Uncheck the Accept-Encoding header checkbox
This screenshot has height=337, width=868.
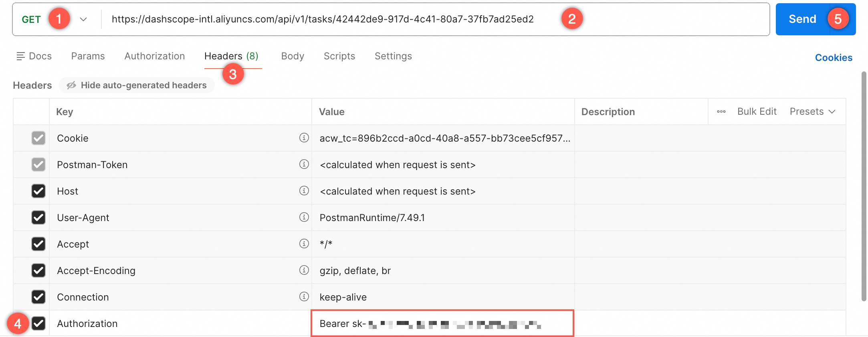click(x=38, y=270)
